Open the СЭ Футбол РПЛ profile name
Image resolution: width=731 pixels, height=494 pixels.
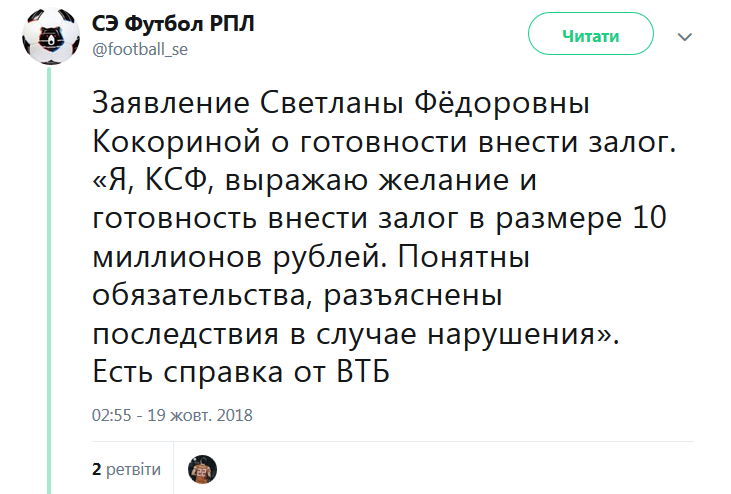(173, 23)
